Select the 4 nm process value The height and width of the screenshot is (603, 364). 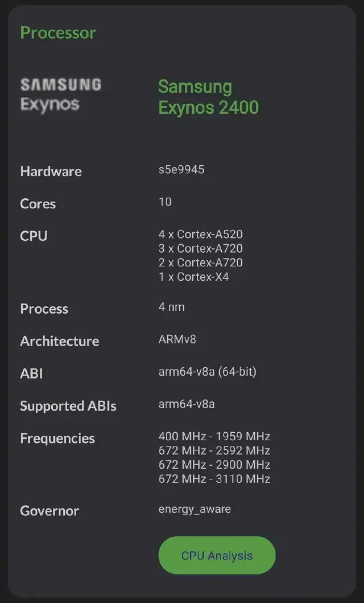(x=171, y=307)
